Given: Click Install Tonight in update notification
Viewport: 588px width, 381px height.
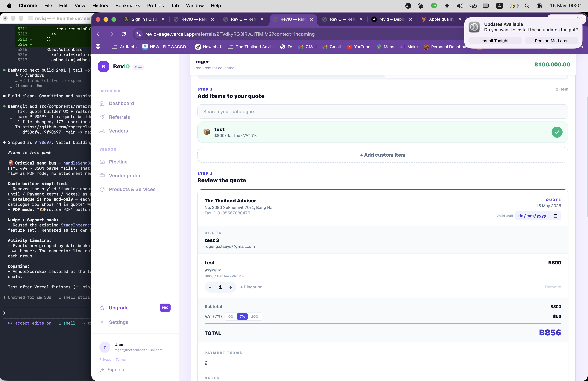Looking at the screenshot, I should pos(495,41).
